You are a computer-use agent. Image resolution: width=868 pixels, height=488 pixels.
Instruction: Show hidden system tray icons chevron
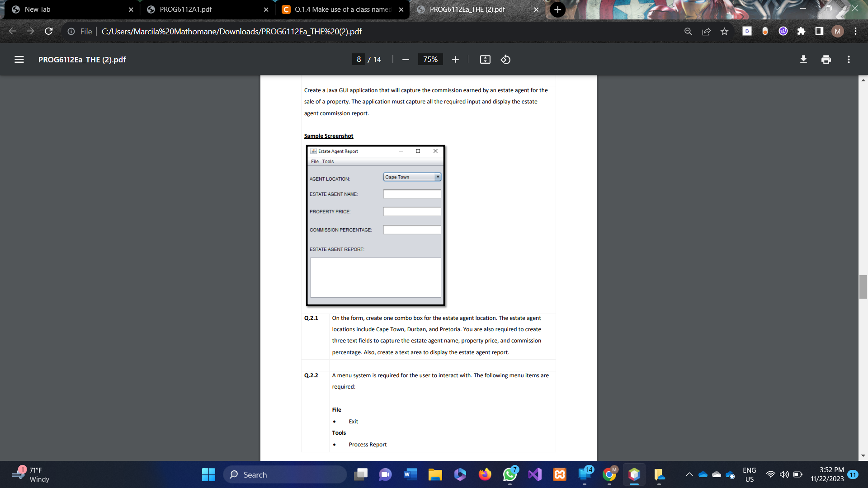pyautogui.click(x=689, y=474)
